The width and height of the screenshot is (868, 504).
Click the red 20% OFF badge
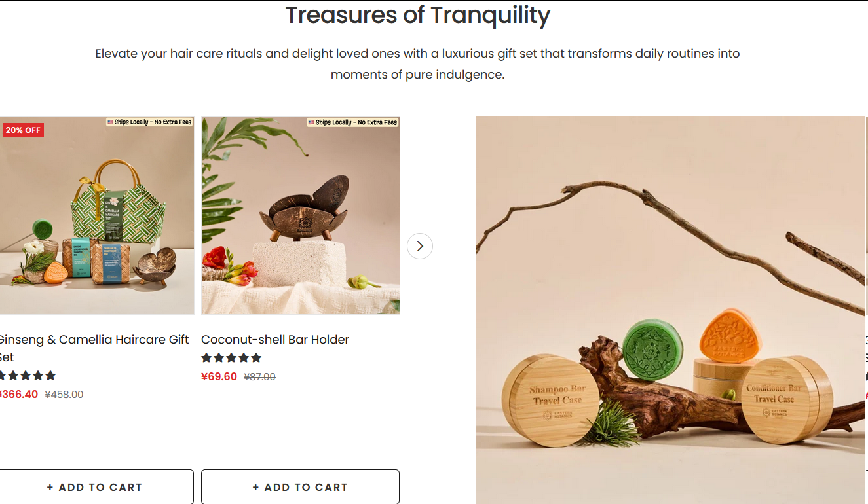(x=23, y=130)
